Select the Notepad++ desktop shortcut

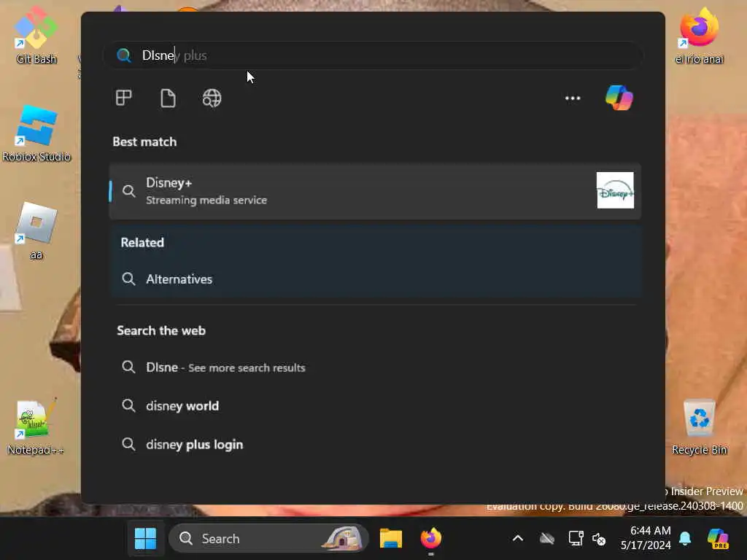pos(36,427)
